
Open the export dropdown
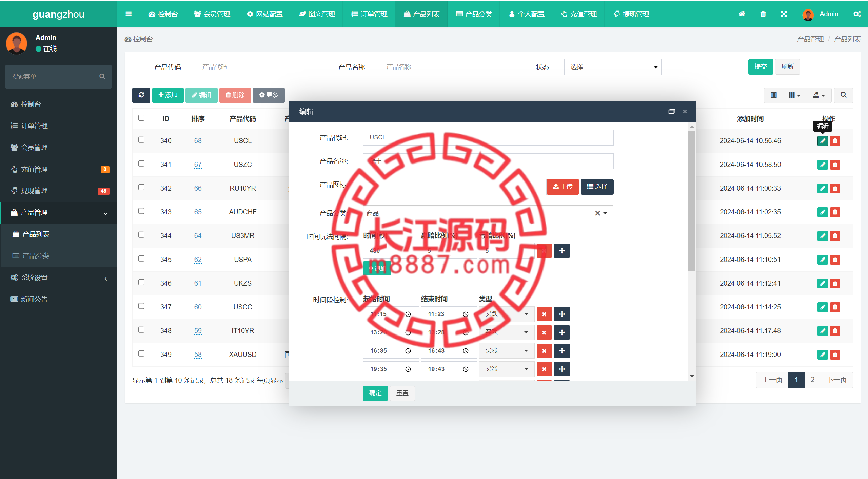click(x=819, y=95)
